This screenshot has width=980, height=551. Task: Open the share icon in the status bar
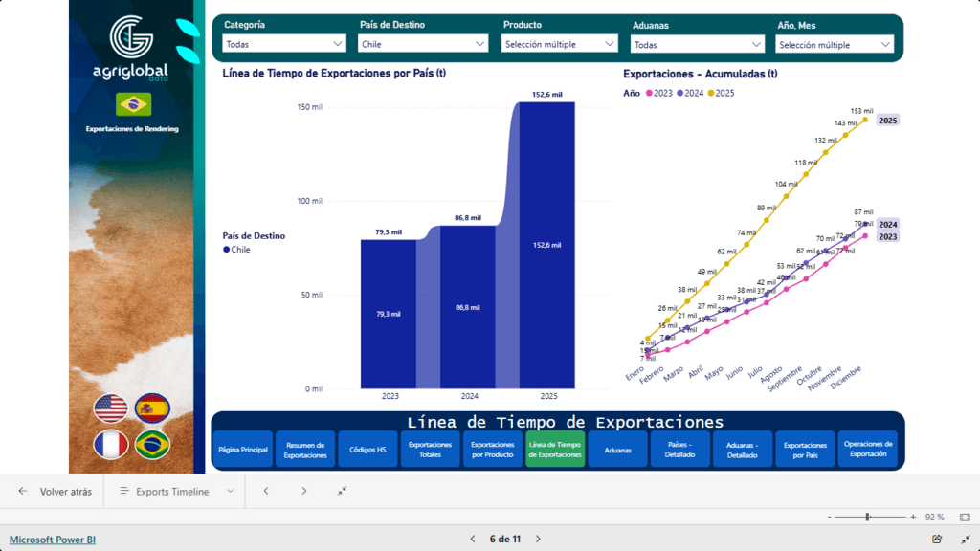[x=937, y=539]
